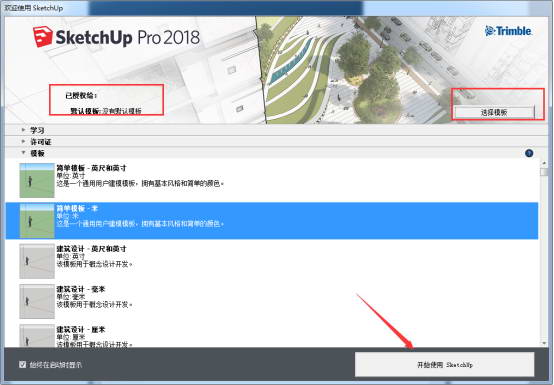
Task: Uncheck the 始终在启动时显示 checkbox
Action: (23, 365)
